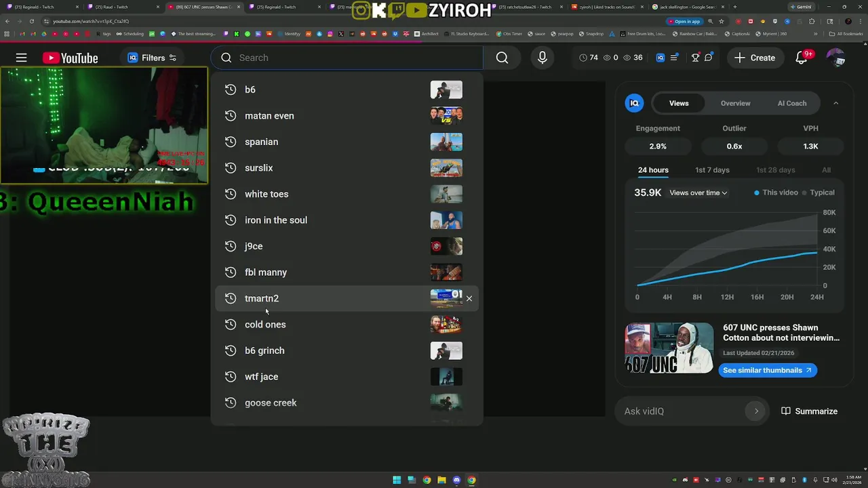This screenshot has height=488, width=868.
Task: Select 'iron in the soul' suggestion
Action: click(347, 220)
